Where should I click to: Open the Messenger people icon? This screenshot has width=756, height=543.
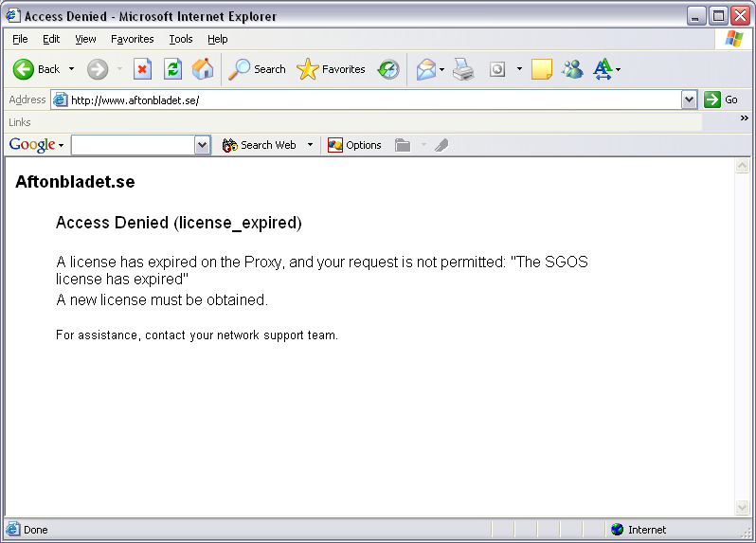(572, 69)
